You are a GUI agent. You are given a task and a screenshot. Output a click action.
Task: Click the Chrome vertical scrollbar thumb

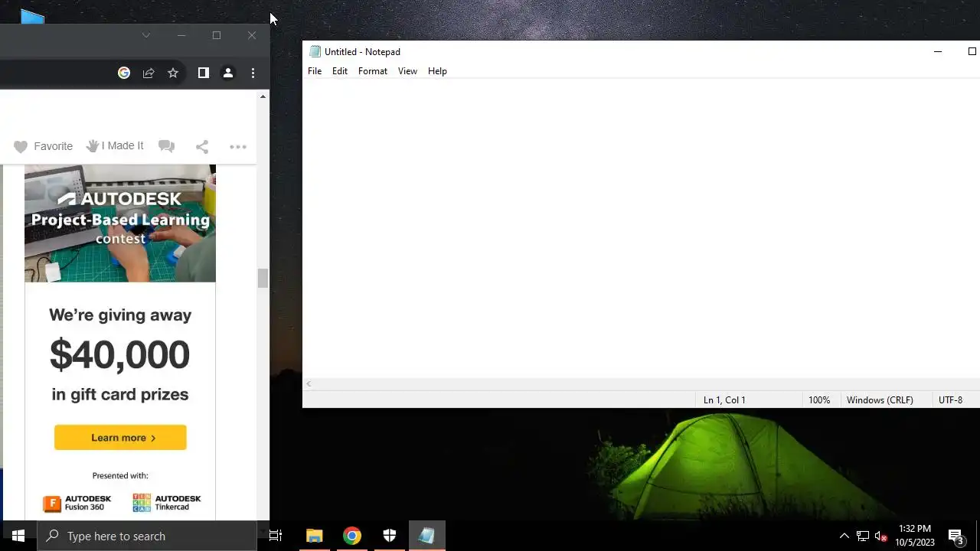(x=263, y=278)
